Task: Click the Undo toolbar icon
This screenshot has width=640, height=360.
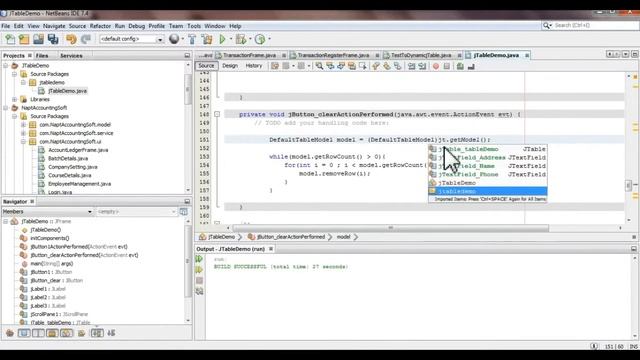Action: click(x=71, y=39)
